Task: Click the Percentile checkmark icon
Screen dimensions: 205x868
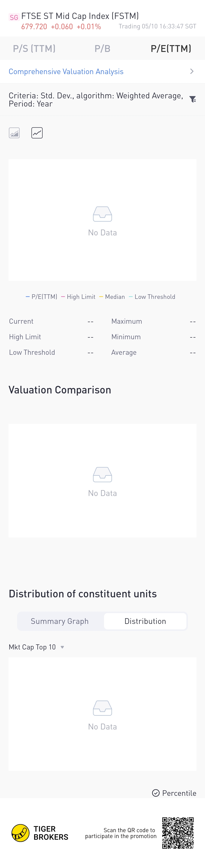Action: click(x=156, y=793)
